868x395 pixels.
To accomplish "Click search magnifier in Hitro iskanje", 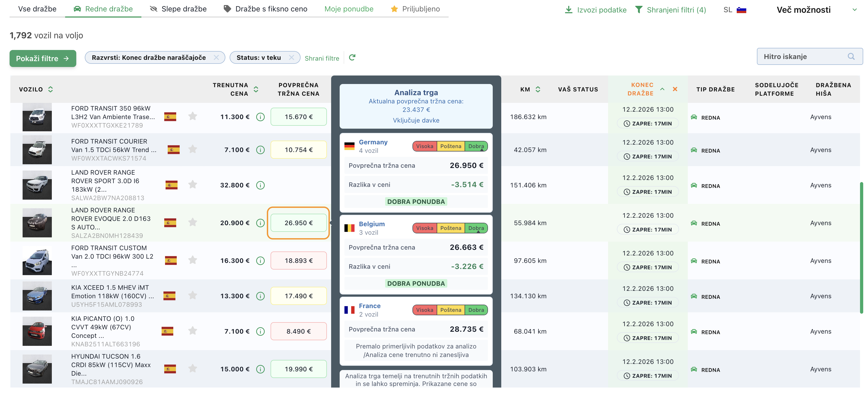I will point(851,57).
